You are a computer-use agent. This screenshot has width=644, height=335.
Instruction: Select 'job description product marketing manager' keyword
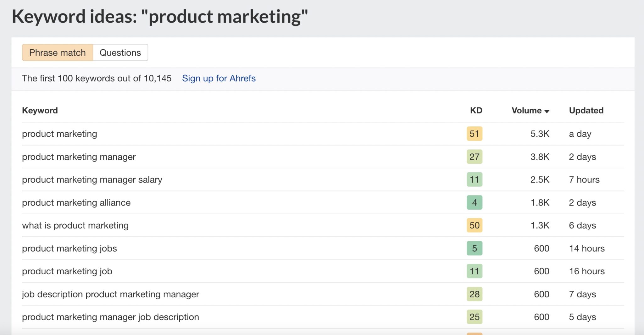(x=110, y=294)
